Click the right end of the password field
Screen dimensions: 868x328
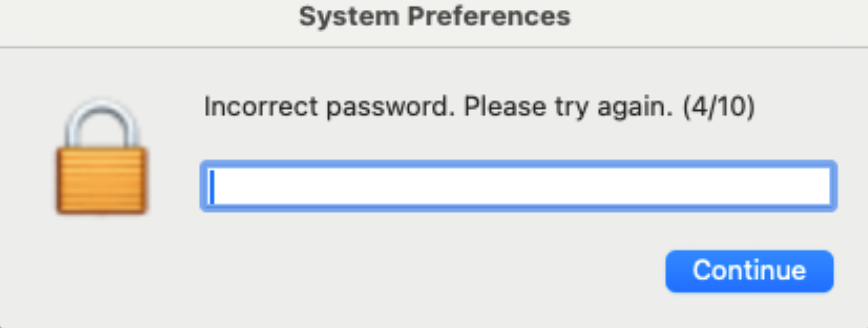819,186
